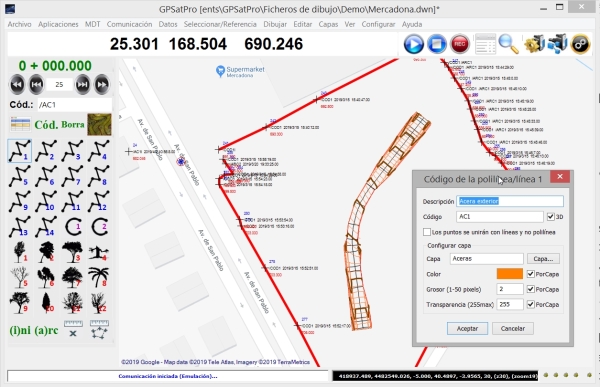
Task: Toggle PorCapa checkbox next to Color
Action: point(530,274)
